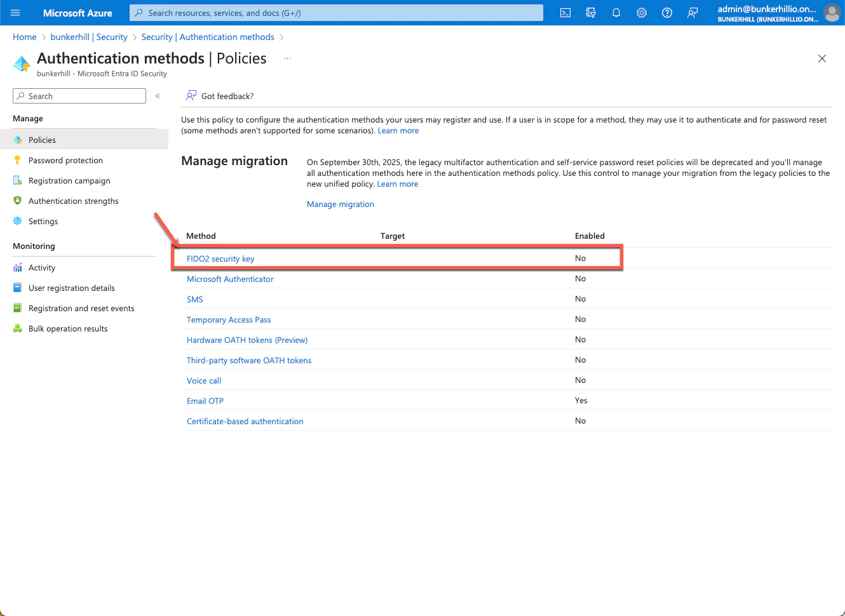Focus the global search resources box
845x616 pixels.
pos(337,13)
